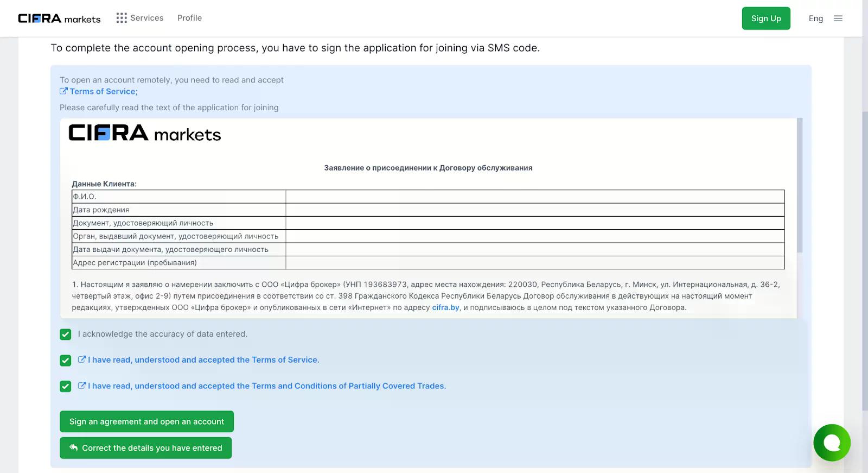Click the CIFRA markets logo in header
This screenshot has height=473, width=868.
click(x=59, y=18)
